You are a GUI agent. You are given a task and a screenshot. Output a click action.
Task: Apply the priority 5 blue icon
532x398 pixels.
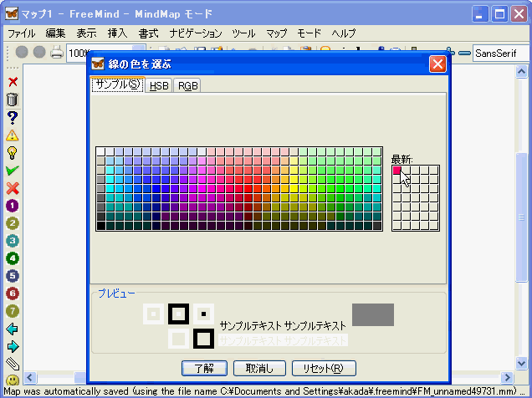click(x=13, y=276)
